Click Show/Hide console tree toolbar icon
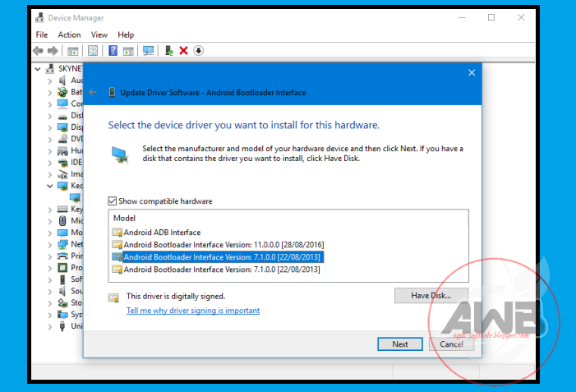576x392 pixels. (73, 51)
